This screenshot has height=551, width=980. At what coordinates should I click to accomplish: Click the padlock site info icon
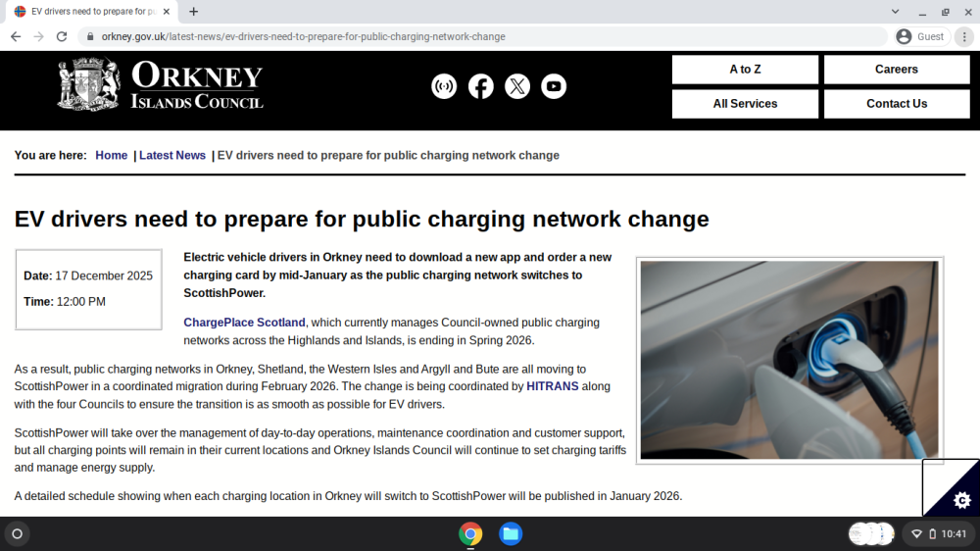coord(90,37)
